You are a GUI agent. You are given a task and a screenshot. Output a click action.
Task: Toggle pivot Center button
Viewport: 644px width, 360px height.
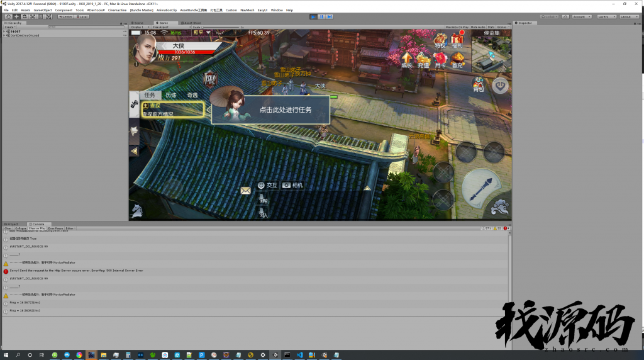[x=65, y=17]
